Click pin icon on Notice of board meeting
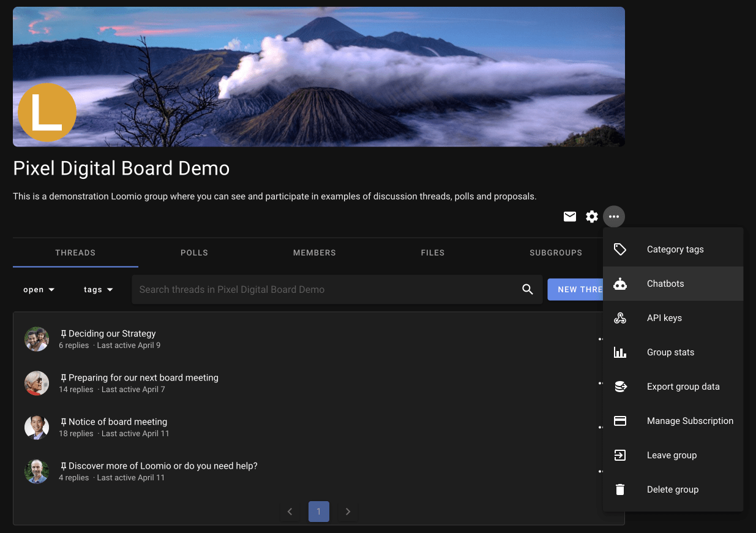The width and height of the screenshot is (756, 533). pos(63,422)
